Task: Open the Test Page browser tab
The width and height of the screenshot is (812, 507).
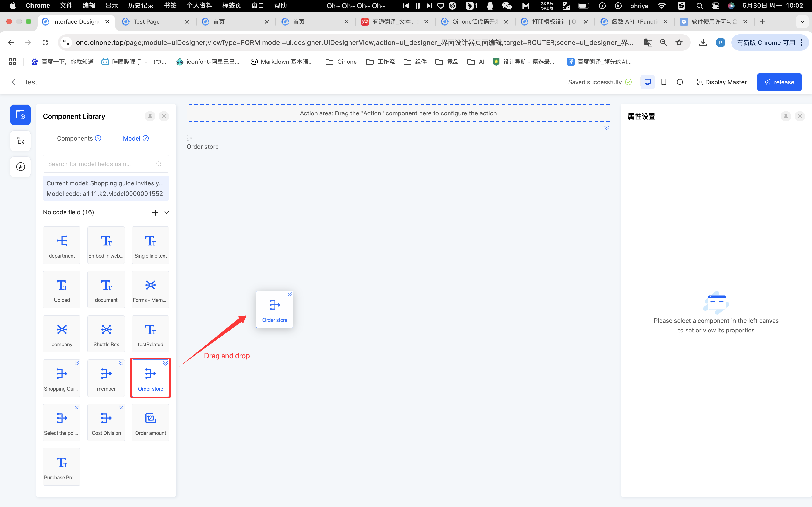Action: (x=147, y=21)
